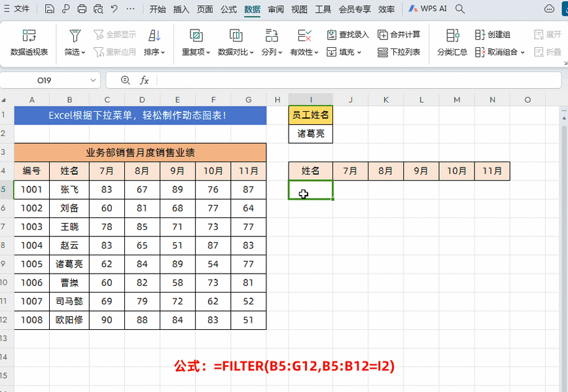Switch to the 页面 ribbon tab

(205, 9)
